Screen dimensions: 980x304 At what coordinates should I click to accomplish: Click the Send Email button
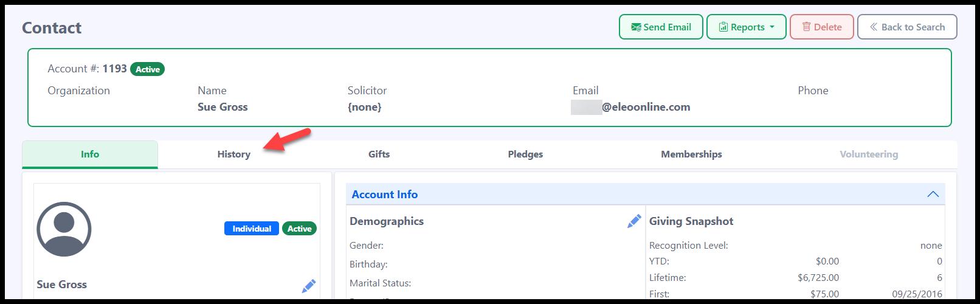(x=661, y=27)
